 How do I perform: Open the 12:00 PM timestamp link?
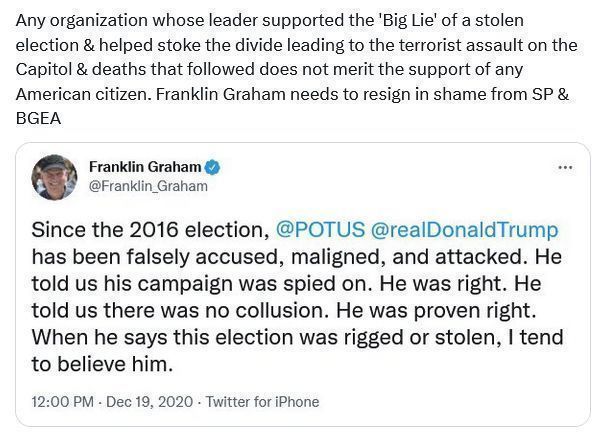[x=62, y=402]
